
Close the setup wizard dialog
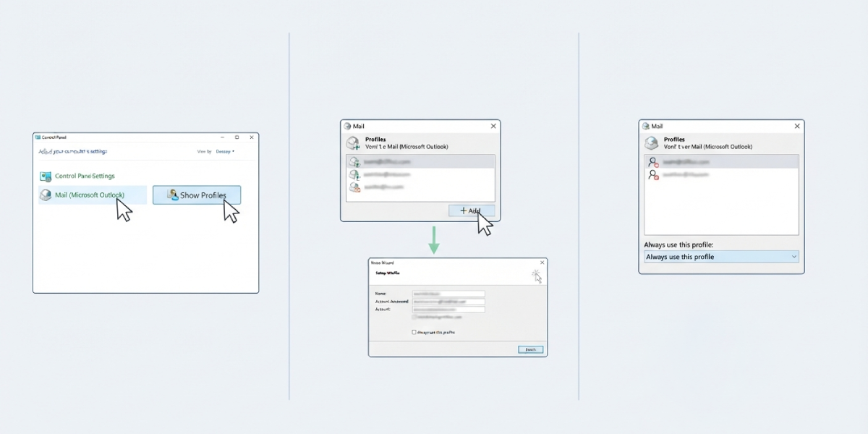pyautogui.click(x=541, y=263)
